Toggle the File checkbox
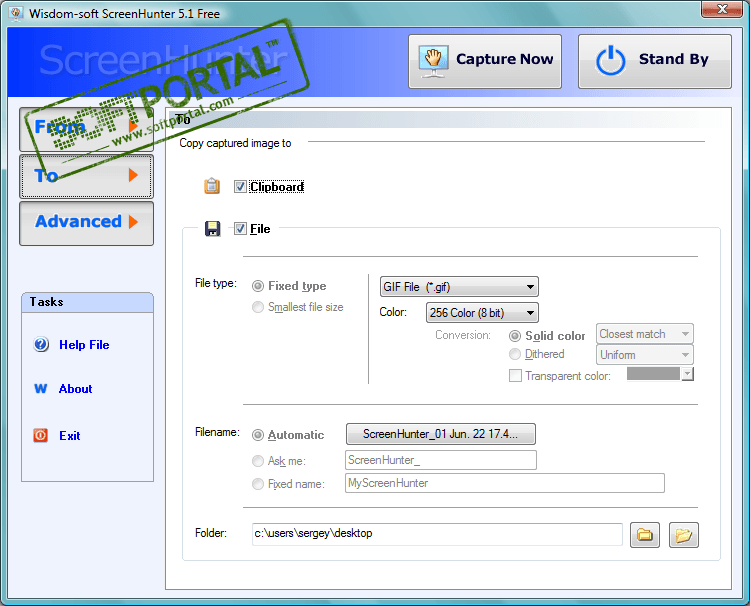The image size is (750, 606). click(x=240, y=229)
